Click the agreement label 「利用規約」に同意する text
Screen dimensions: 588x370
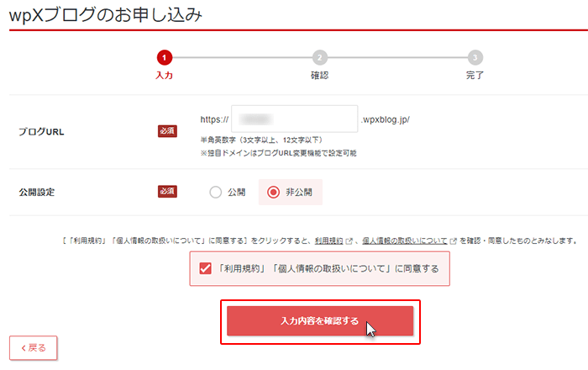(x=328, y=269)
